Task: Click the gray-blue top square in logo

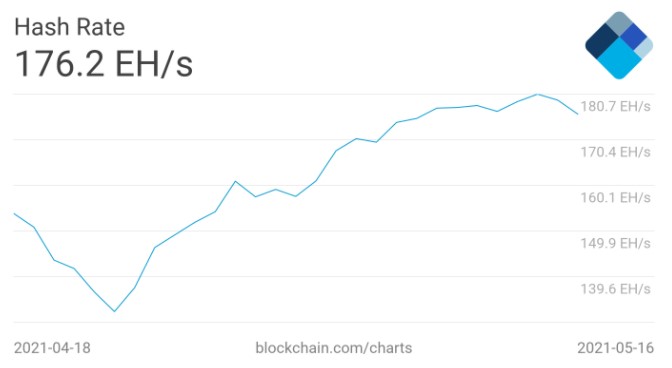Action: [x=619, y=22]
